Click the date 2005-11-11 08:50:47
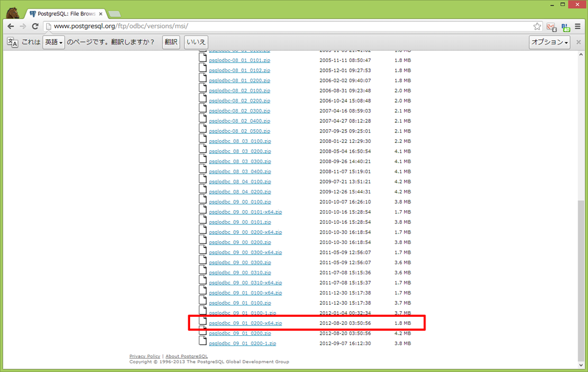Screen dimensions: 588x372 coord(345,60)
